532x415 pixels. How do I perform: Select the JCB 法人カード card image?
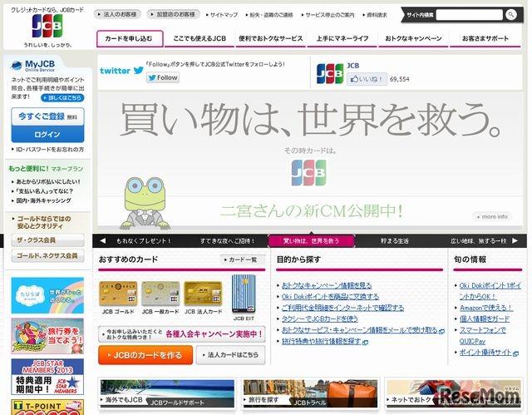click(203, 294)
